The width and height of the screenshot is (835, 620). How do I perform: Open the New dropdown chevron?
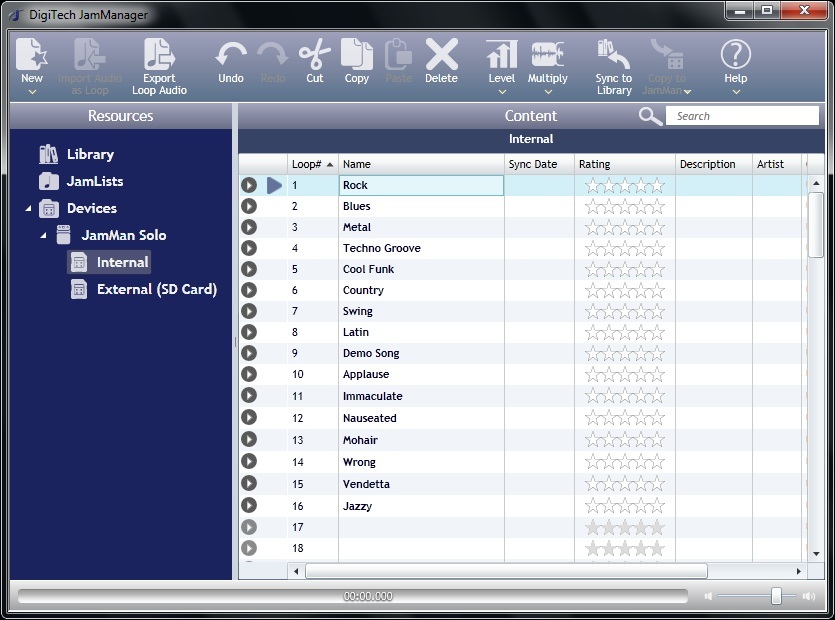coord(32,92)
